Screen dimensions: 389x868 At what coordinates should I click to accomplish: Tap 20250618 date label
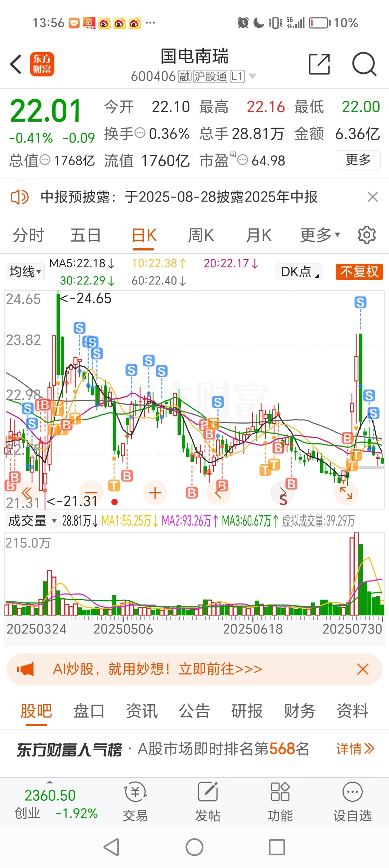pyautogui.click(x=253, y=629)
